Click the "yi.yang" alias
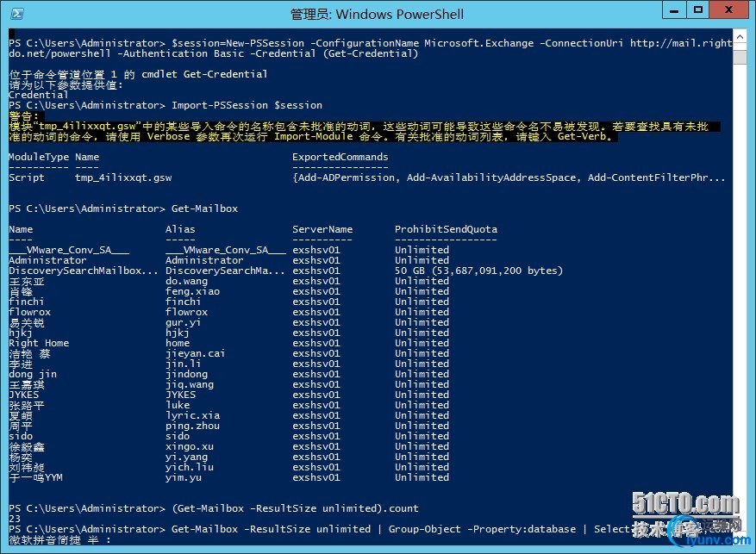The height and width of the screenshot is (554, 756). point(186,457)
